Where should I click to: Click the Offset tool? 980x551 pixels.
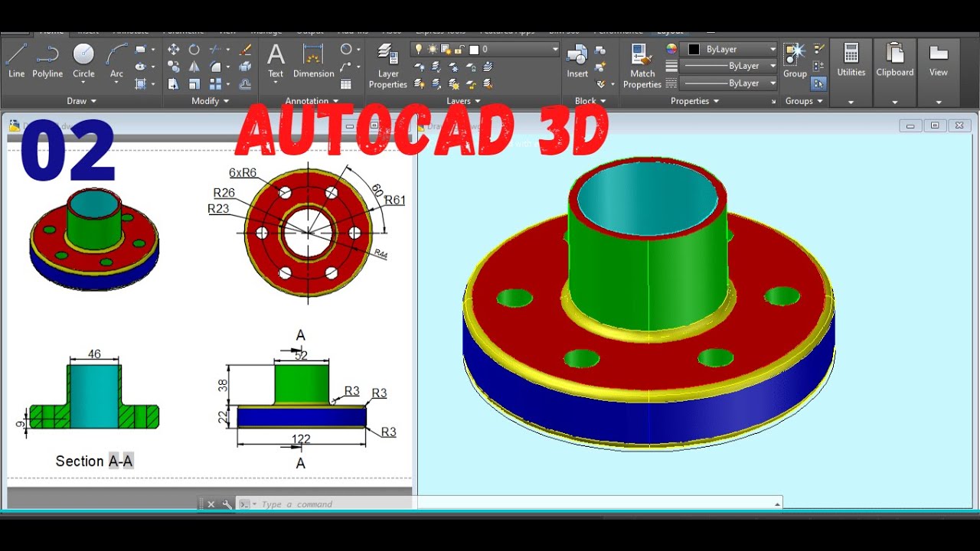245,84
